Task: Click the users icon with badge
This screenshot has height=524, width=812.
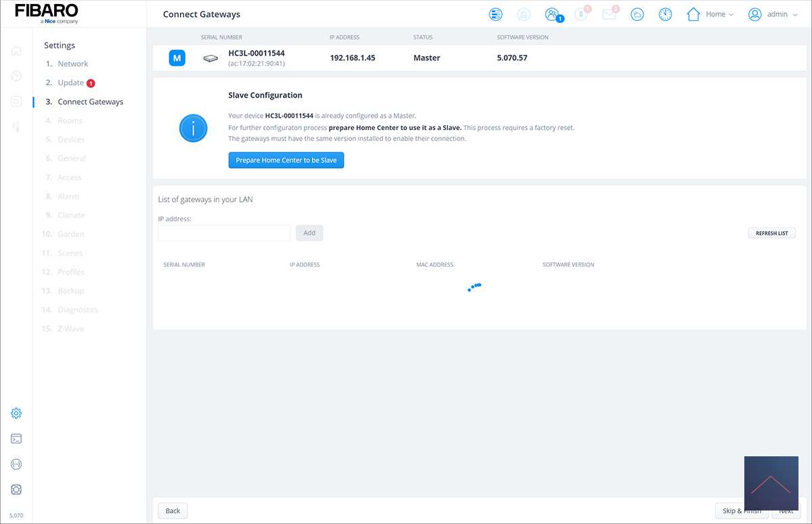Action: (x=552, y=14)
